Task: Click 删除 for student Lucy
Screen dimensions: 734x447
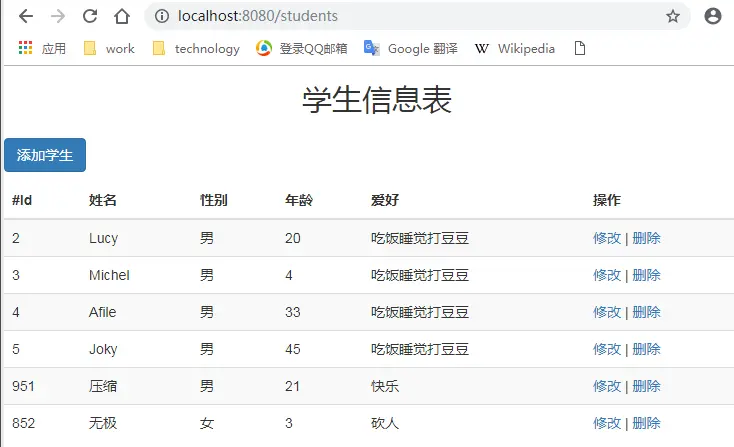Action: 646,238
